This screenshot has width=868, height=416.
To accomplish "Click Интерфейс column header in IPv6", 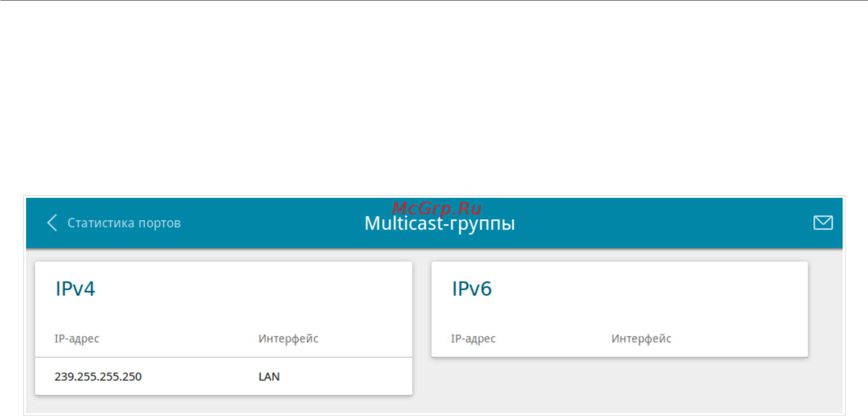I will click(641, 338).
